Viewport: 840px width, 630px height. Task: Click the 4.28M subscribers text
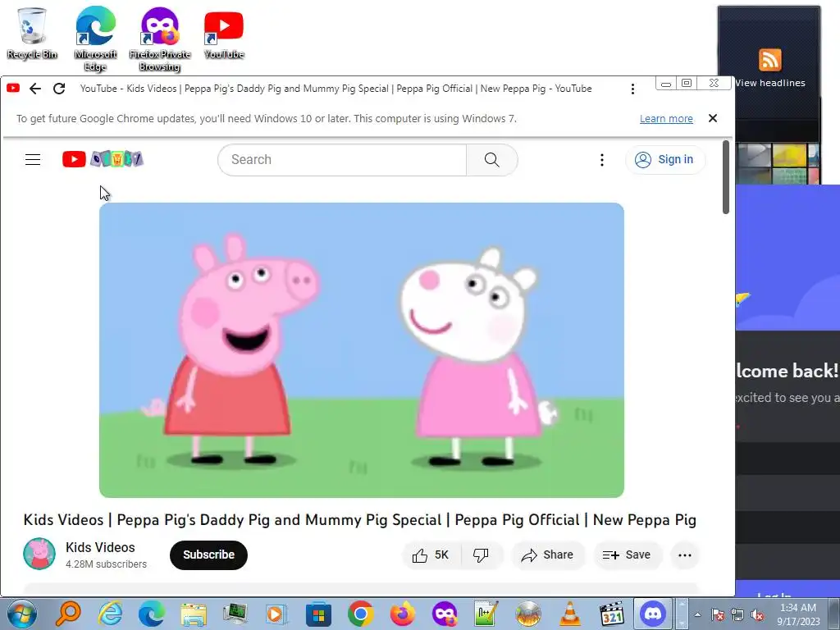click(106, 564)
